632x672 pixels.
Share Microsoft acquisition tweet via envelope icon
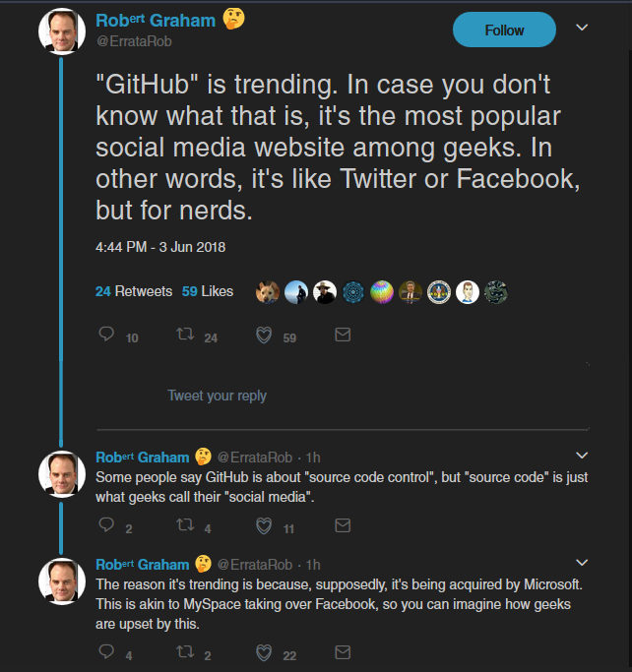click(343, 653)
